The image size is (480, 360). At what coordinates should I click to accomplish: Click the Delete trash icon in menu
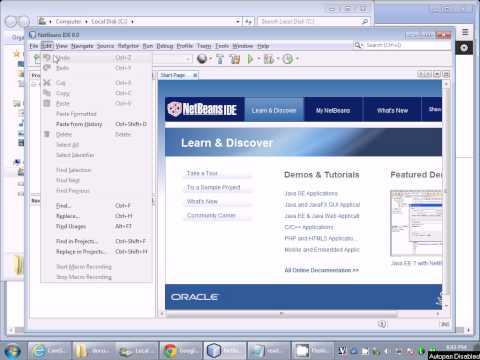[x=47, y=134]
